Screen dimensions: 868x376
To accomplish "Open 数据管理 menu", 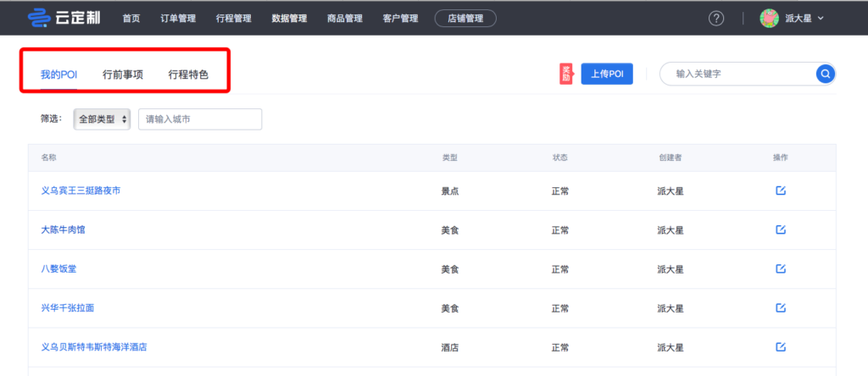I will (x=289, y=19).
